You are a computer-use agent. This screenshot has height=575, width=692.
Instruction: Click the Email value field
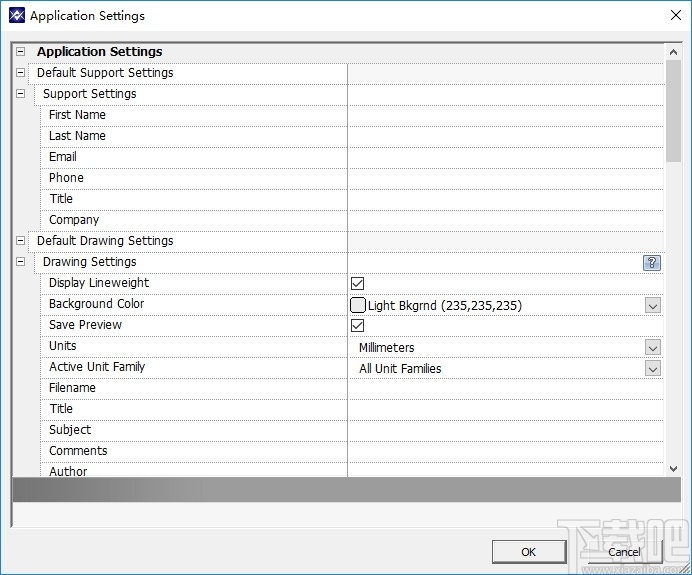point(506,158)
